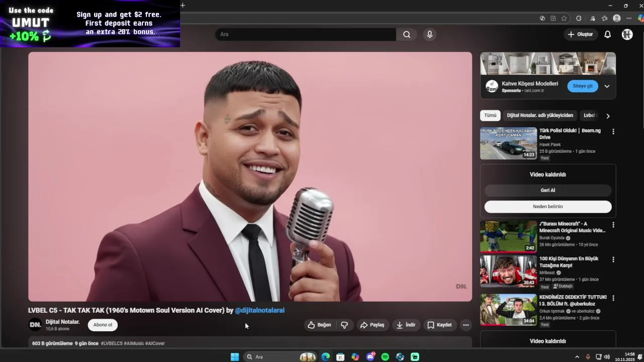Open the MrBeast channel name
The height and width of the screenshot is (362, 644).
tap(547, 273)
